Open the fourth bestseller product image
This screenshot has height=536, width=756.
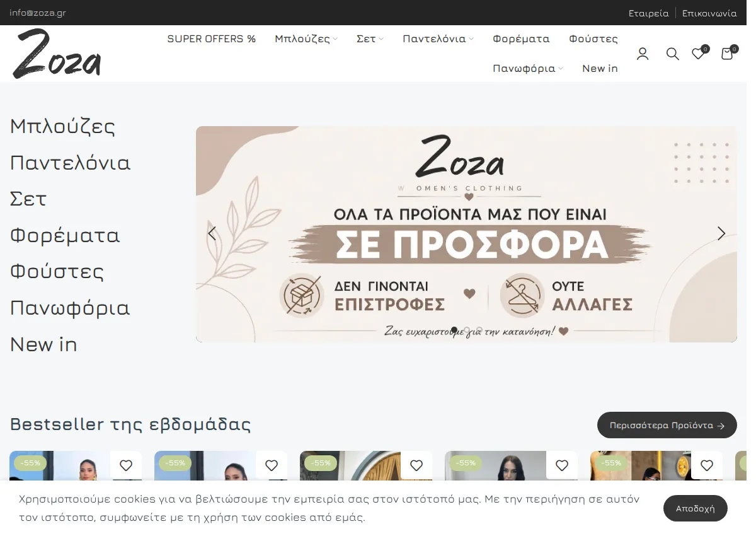(511, 467)
